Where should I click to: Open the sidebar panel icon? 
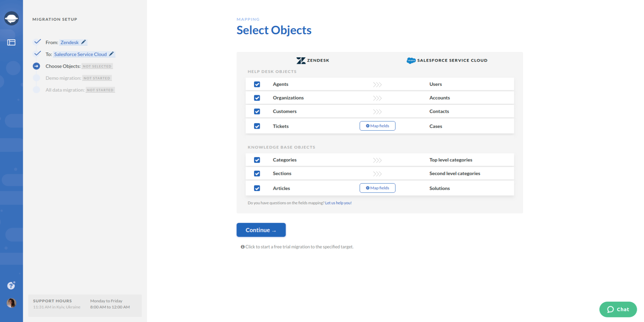(x=12, y=42)
